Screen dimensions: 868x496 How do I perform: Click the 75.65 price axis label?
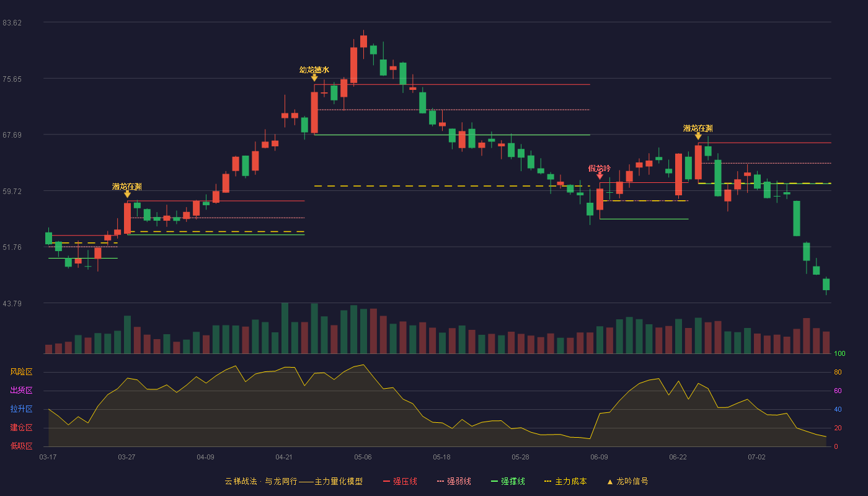tap(12, 79)
